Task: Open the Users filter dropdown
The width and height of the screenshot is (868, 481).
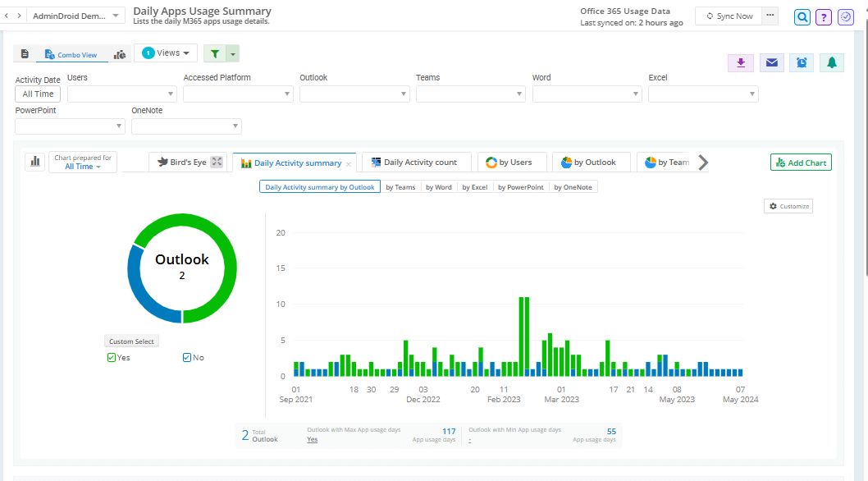Action: (121, 94)
